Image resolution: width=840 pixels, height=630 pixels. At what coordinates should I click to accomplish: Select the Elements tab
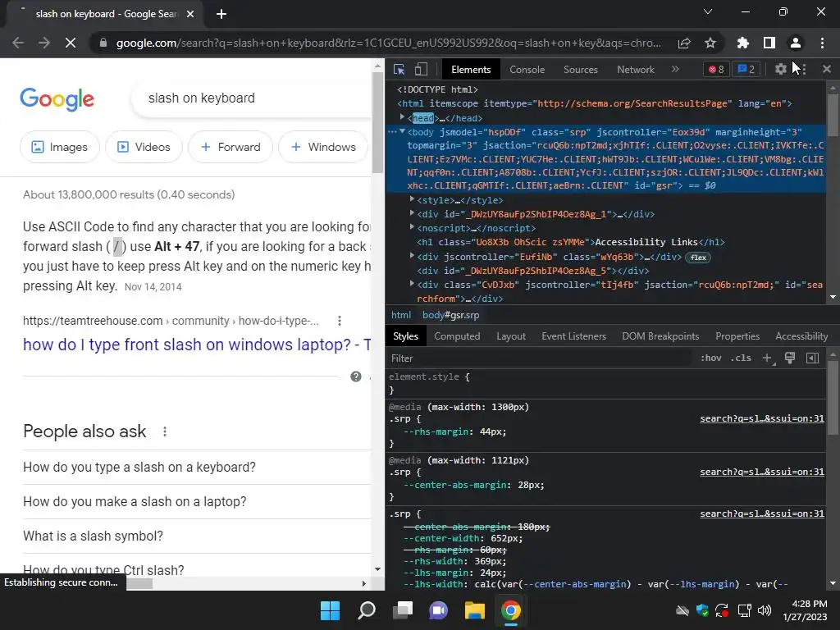tap(470, 70)
